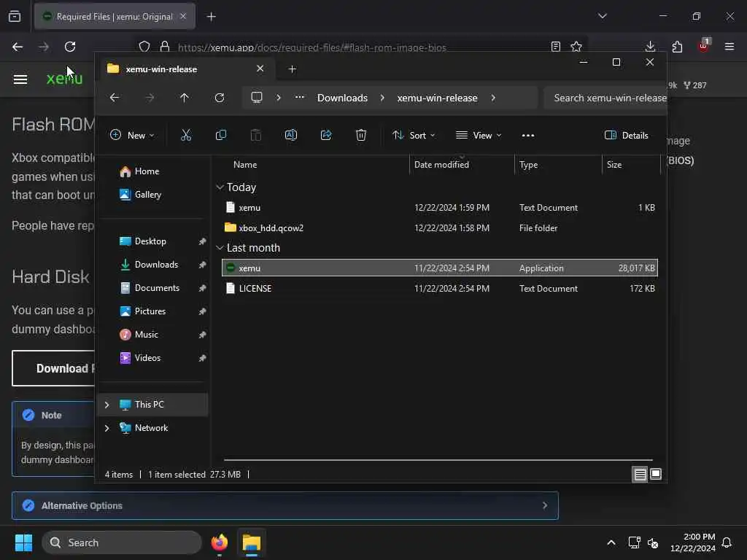Open Firefox list all tabs dropdown
Viewport: 747px width, 560px height.
602,16
